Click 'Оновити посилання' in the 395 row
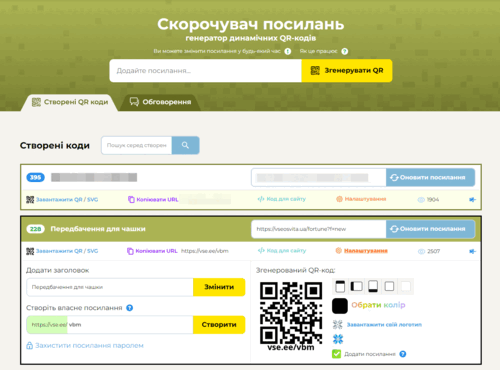The image size is (500, 370). [x=430, y=177]
